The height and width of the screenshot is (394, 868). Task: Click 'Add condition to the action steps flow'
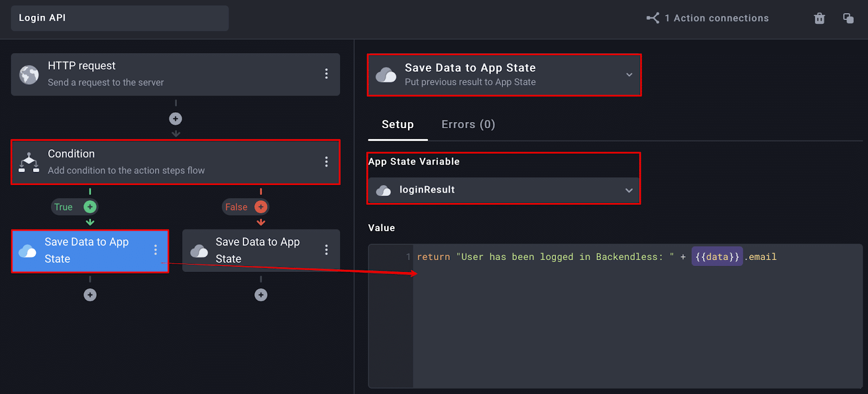(x=126, y=170)
